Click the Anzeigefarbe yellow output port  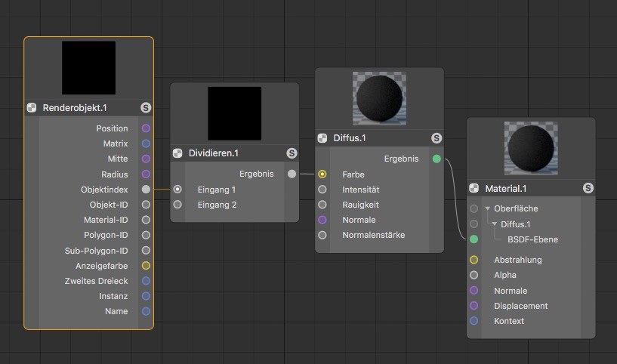click(x=146, y=266)
